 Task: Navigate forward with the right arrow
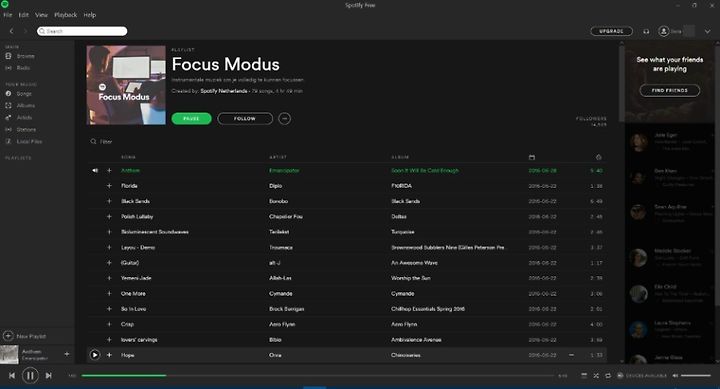coord(25,31)
